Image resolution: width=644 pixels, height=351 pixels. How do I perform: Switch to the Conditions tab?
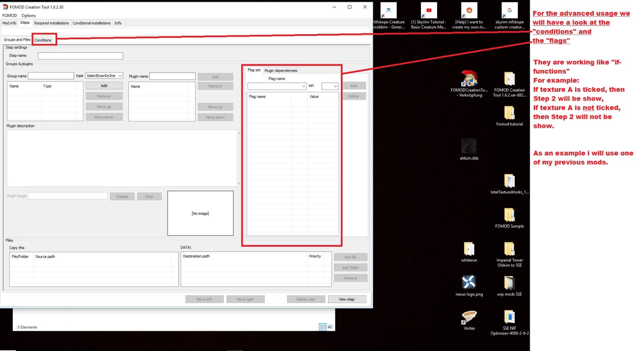point(43,40)
